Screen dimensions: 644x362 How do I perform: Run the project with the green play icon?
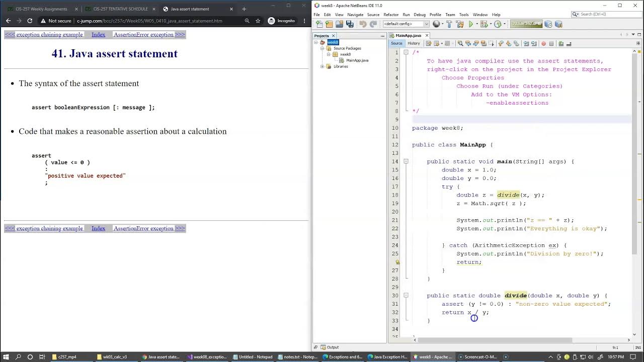[x=471, y=24]
